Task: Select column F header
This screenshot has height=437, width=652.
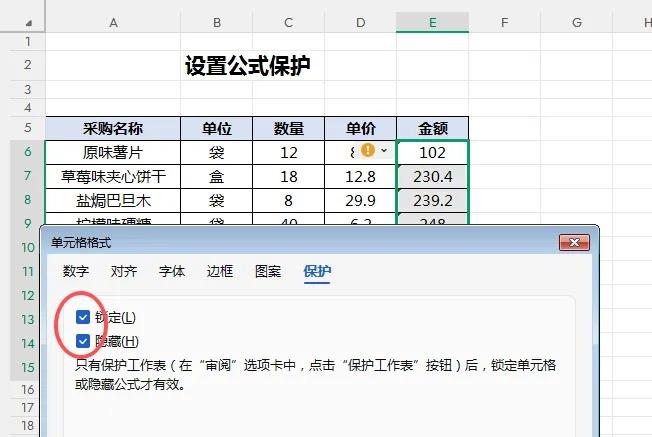Action: click(504, 22)
